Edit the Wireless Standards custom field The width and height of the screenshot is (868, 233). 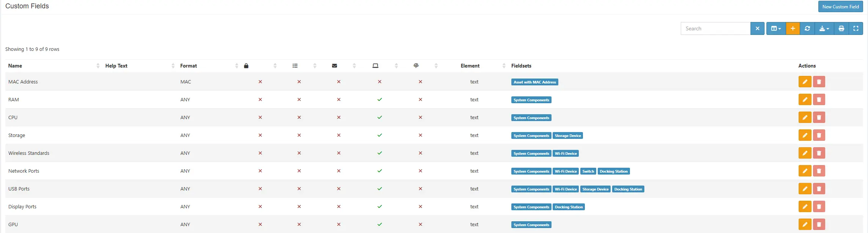pos(805,153)
